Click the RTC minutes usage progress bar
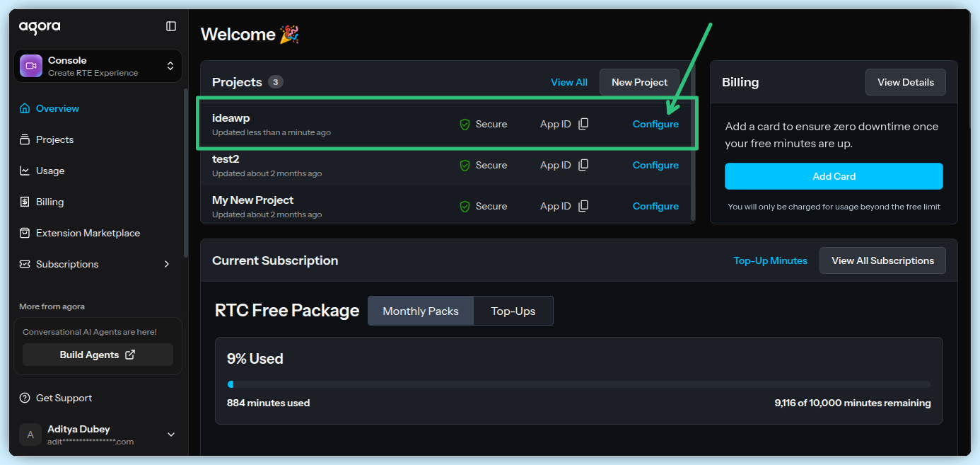 coord(578,384)
